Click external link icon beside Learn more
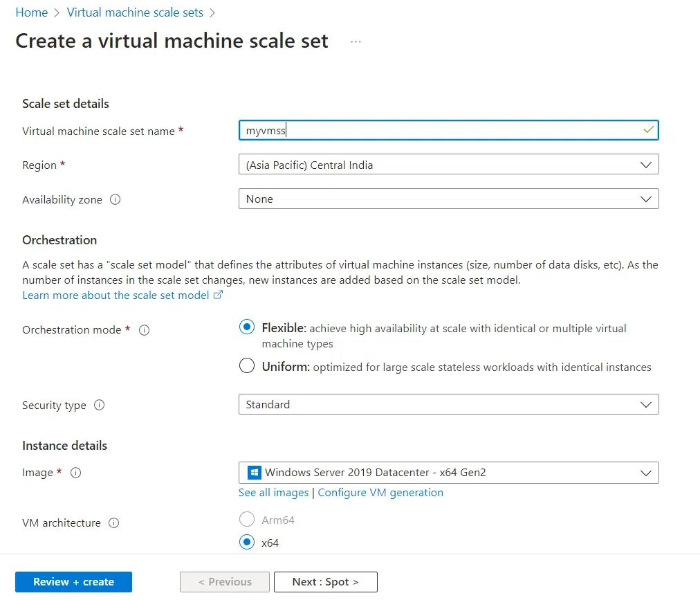This screenshot has height=600, width=700. point(219,296)
